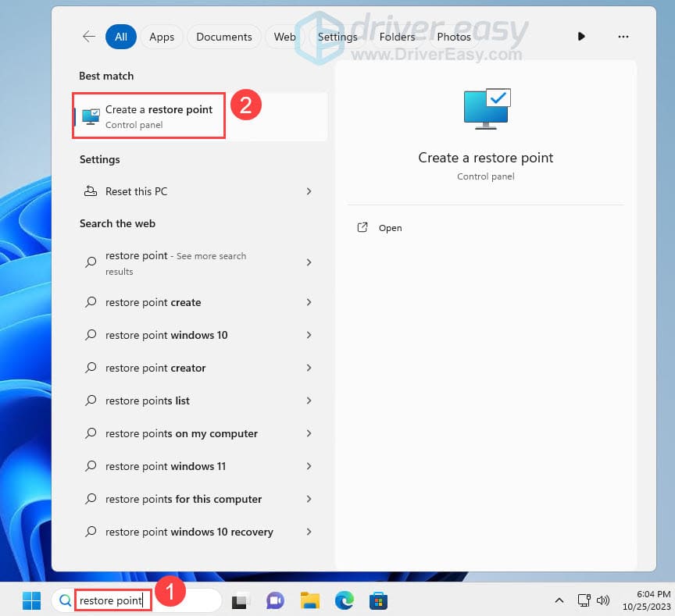Expand the 'restore points list' suggestion
Image resolution: width=675 pixels, height=616 pixels.
click(309, 401)
